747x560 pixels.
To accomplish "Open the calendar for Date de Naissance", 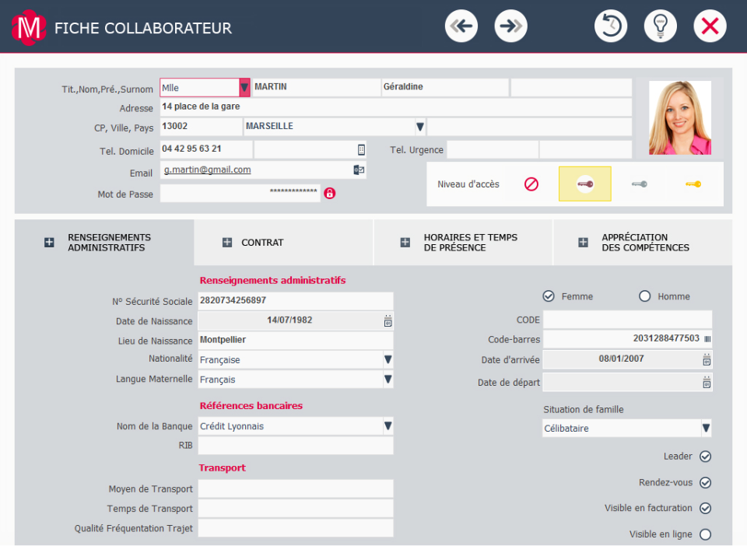I will click(x=388, y=320).
